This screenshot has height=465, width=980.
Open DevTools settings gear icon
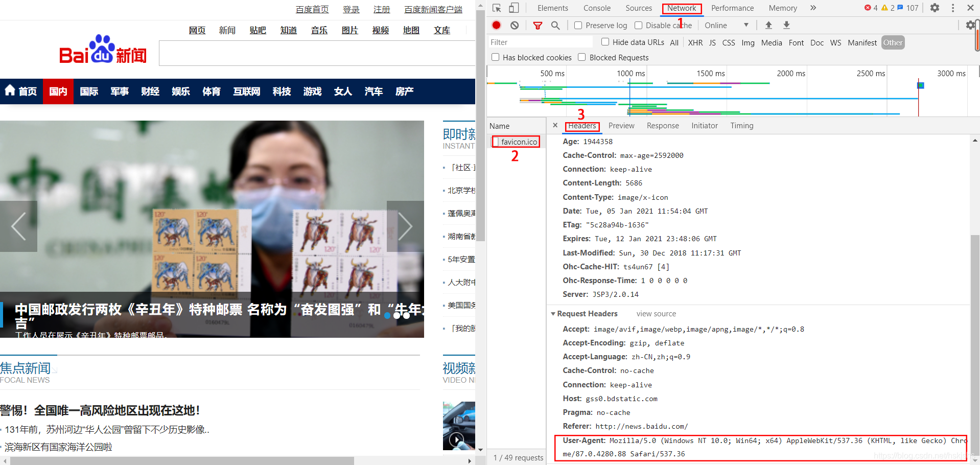[x=935, y=8]
